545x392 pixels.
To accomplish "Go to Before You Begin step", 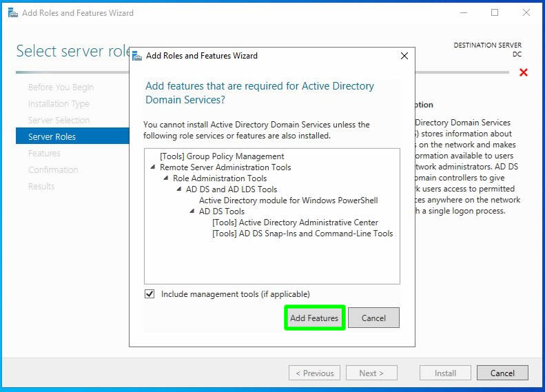I will [61, 87].
